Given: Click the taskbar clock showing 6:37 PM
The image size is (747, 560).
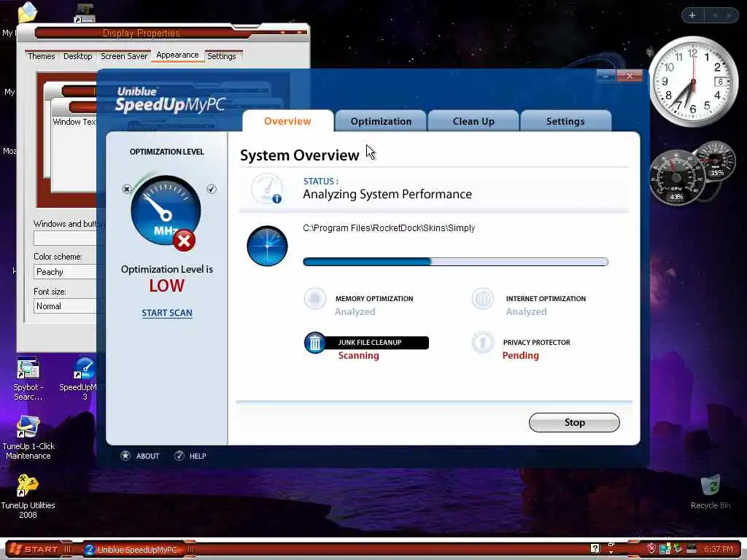Looking at the screenshot, I should (718, 549).
